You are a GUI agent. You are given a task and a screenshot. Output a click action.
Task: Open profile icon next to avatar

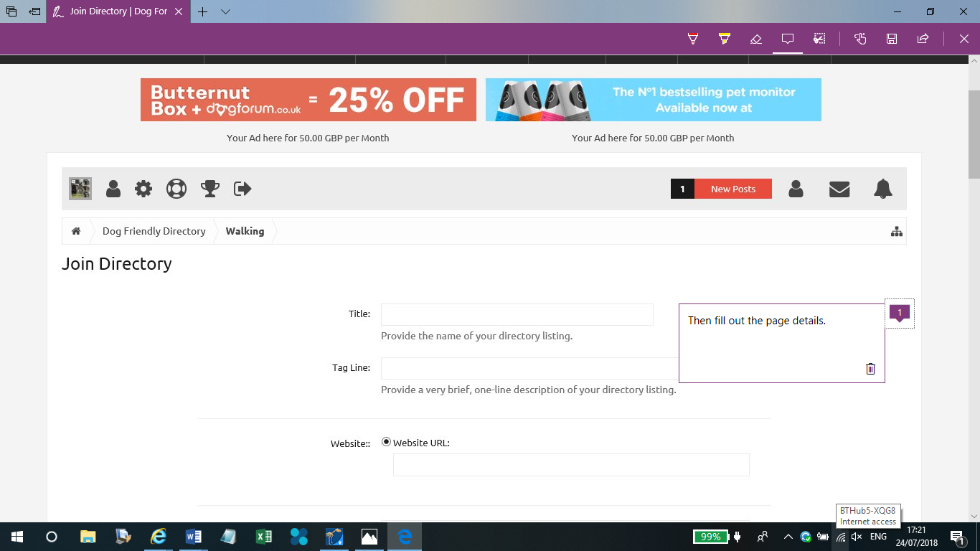click(x=113, y=189)
